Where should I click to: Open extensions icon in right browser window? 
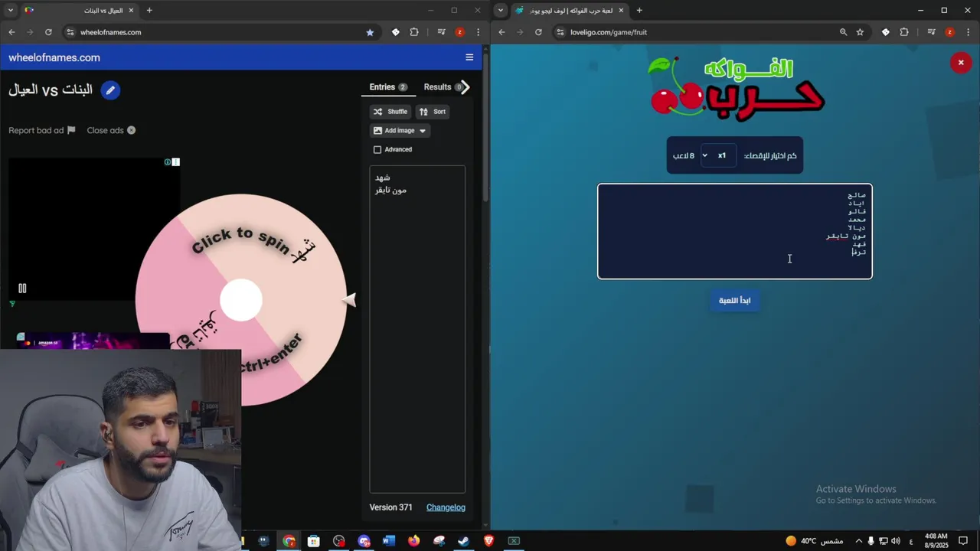904,32
